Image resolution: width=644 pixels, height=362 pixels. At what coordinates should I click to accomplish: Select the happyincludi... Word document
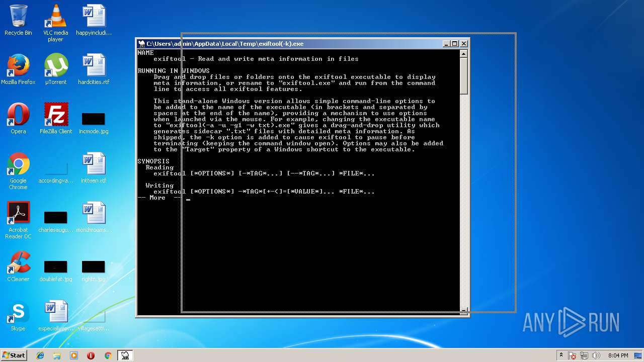point(94,20)
